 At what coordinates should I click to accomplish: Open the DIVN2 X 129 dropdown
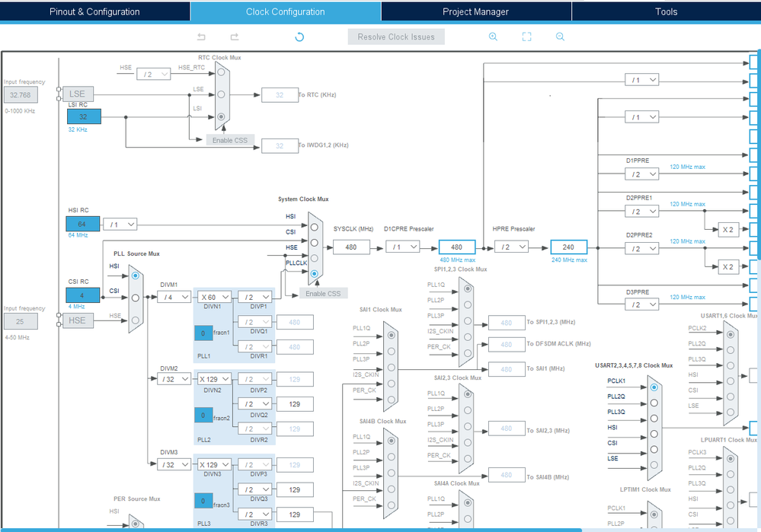click(215, 379)
